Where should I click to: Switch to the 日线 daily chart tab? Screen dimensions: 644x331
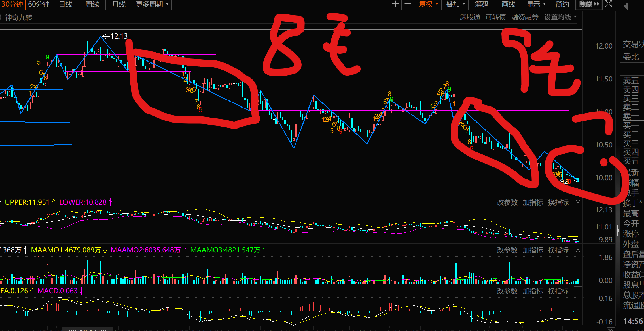click(65, 4)
